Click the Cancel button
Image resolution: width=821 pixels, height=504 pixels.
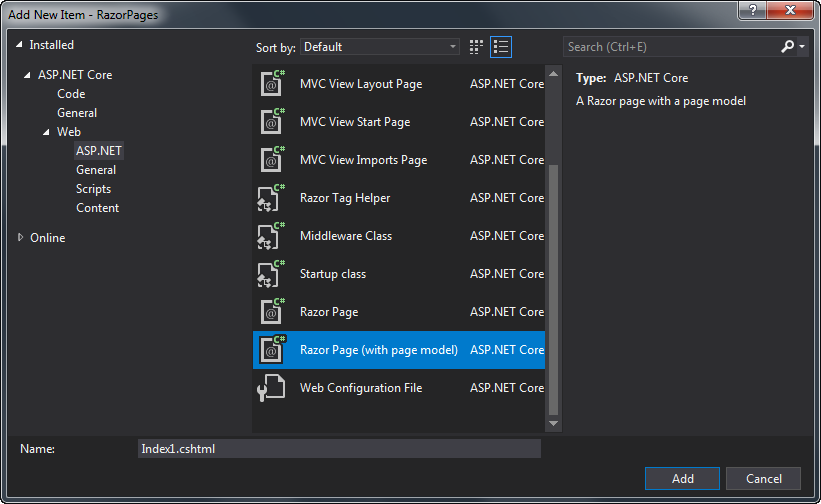[x=763, y=478]
